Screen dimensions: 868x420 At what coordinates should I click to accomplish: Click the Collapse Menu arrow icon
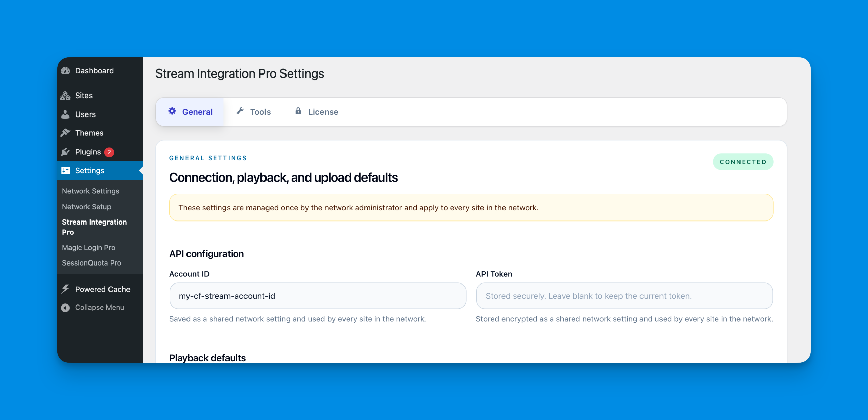(x=65, y=308)
